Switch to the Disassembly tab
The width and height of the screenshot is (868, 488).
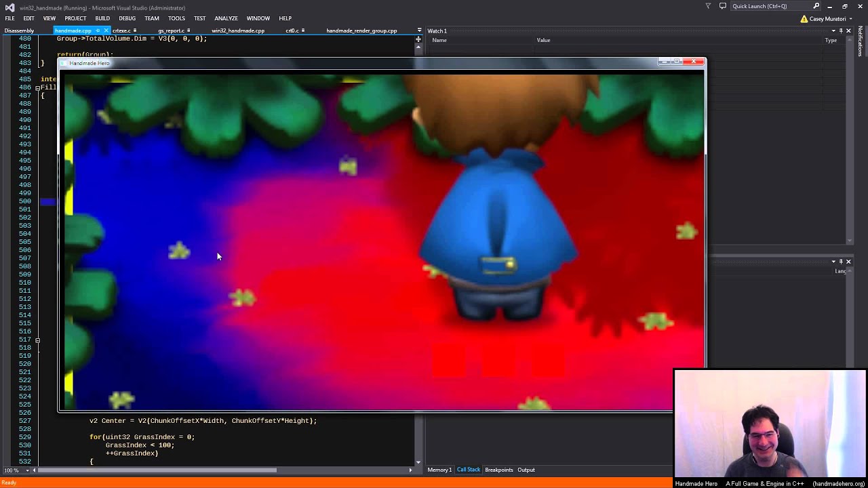(x=19, y=30)
